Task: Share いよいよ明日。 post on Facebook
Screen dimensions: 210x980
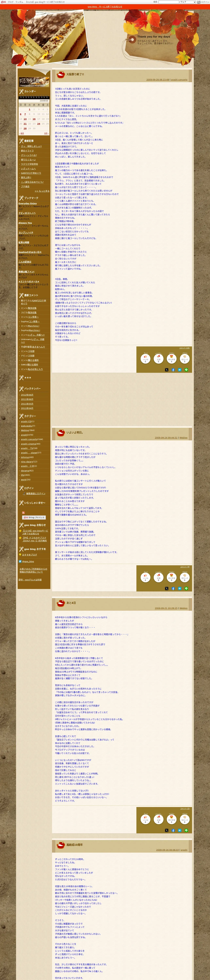Action: pos(173,588)
